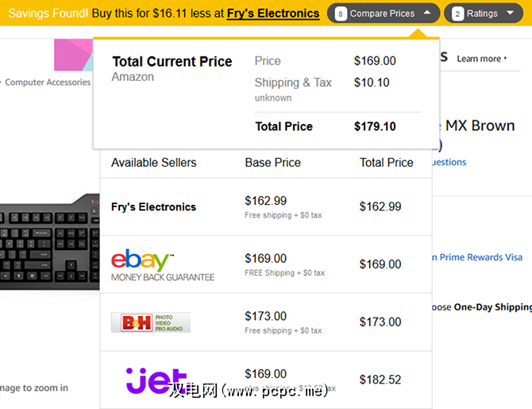Click the Jet logo in sellers list
Screen dimensions: 532x409
click(156, 380)
